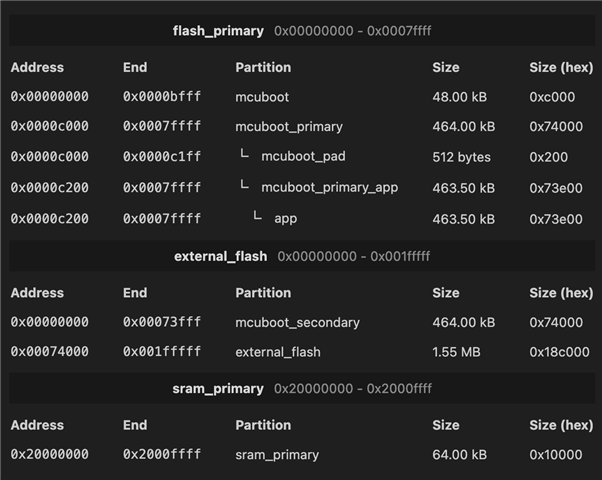
Task: Select end address 0x0000bfff
Action: 162,96
